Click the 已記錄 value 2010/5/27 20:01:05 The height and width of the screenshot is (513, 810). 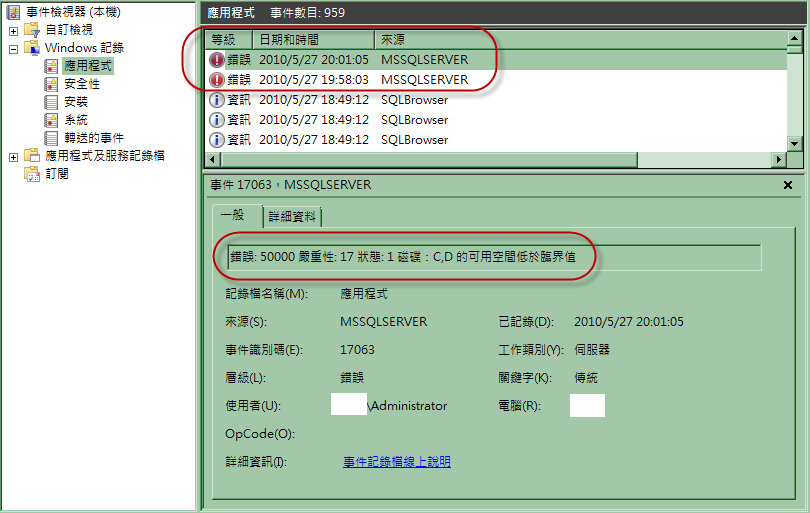pos(629,322)
